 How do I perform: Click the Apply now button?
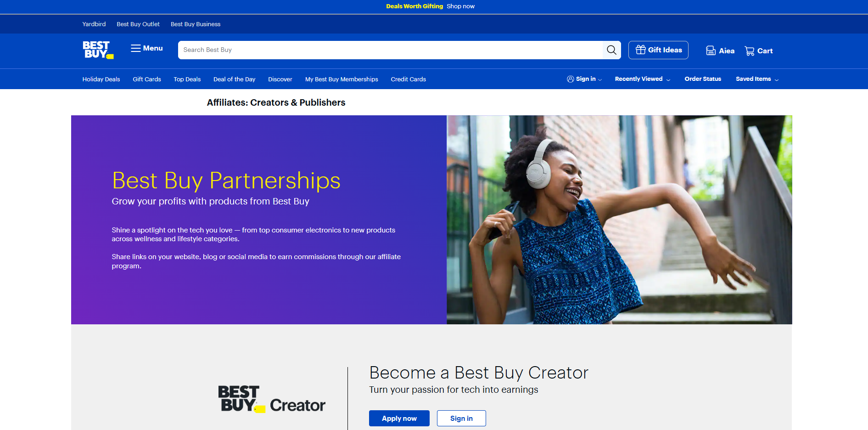pyautogui.click(x=399, y=419)
